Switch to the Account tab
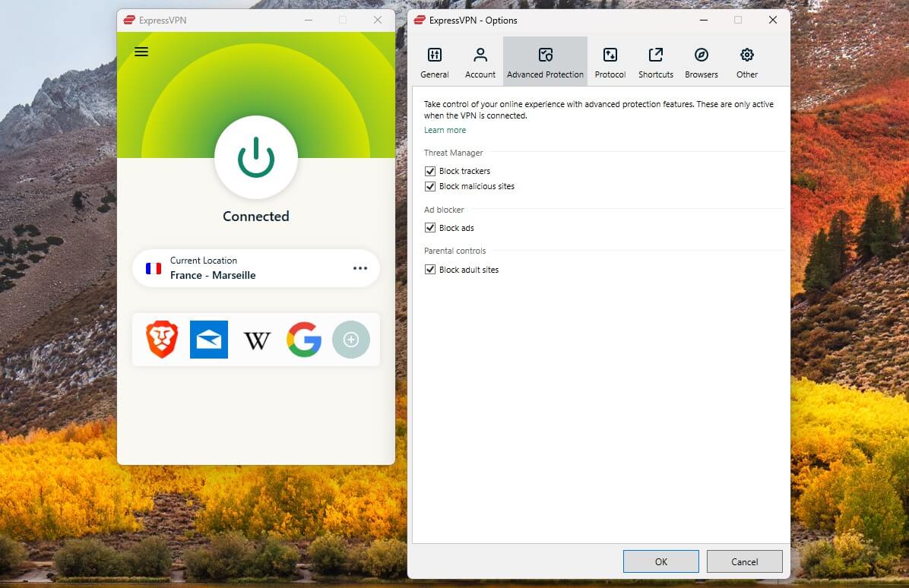Image resolution: width=909 pixels, height=588 pixels. pos(480,62)
